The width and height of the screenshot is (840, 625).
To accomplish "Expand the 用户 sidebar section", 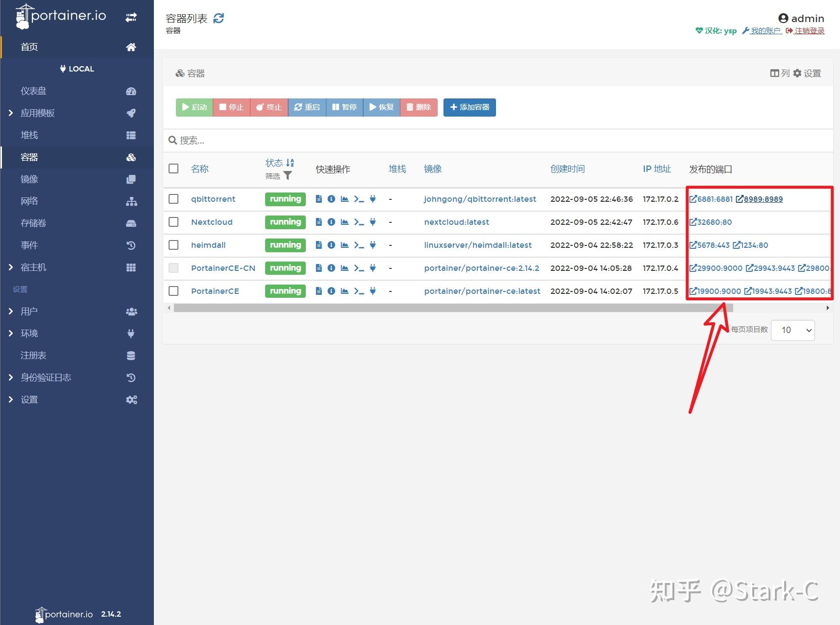I will pos(29,311).
